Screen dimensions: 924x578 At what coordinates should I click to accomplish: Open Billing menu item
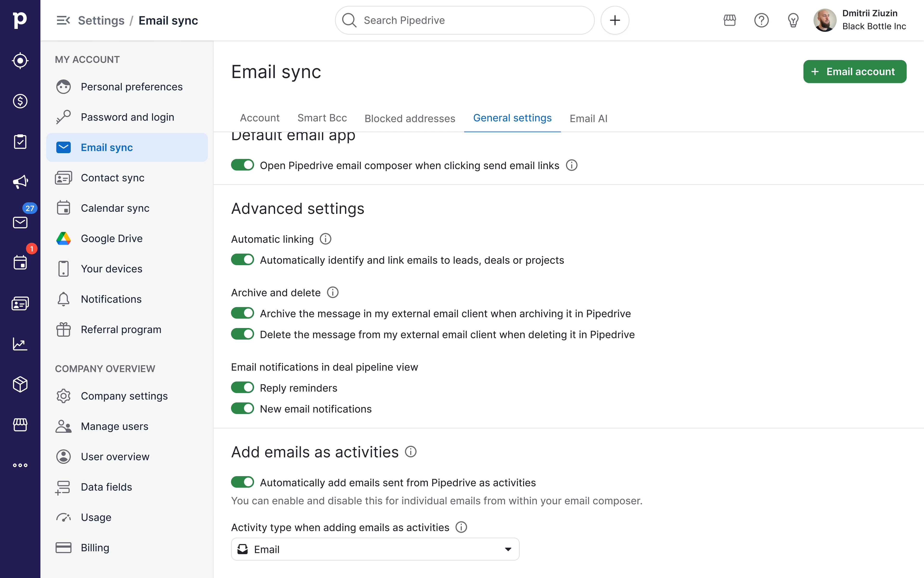(127, 547)
